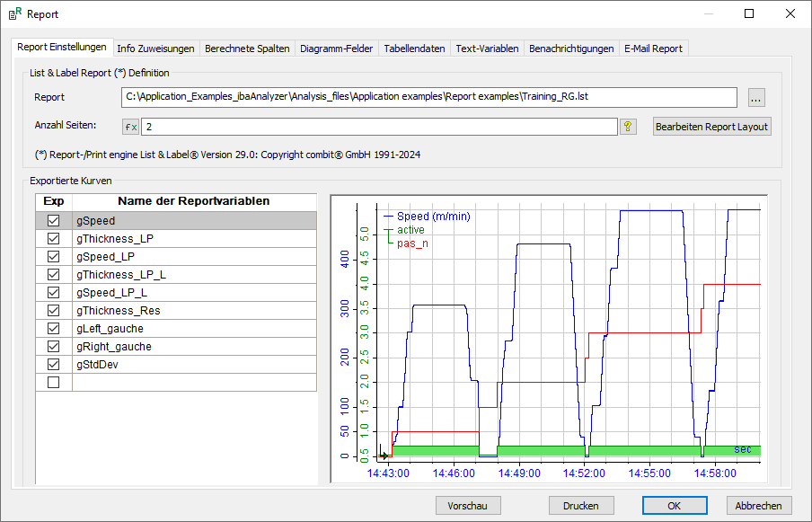The width and height of the screenshot is (812, 522).
Task: Click the Report file path field
Action: 429,97
